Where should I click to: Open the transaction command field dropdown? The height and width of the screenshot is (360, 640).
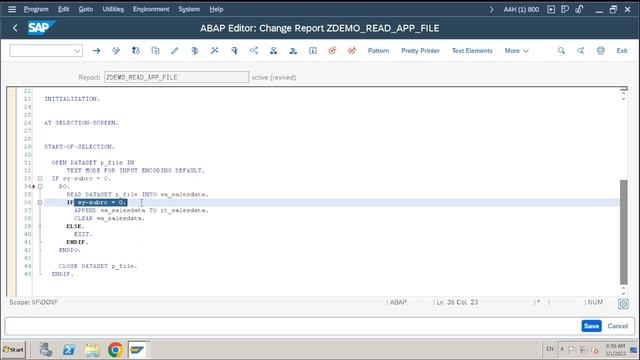coord(77,51)
